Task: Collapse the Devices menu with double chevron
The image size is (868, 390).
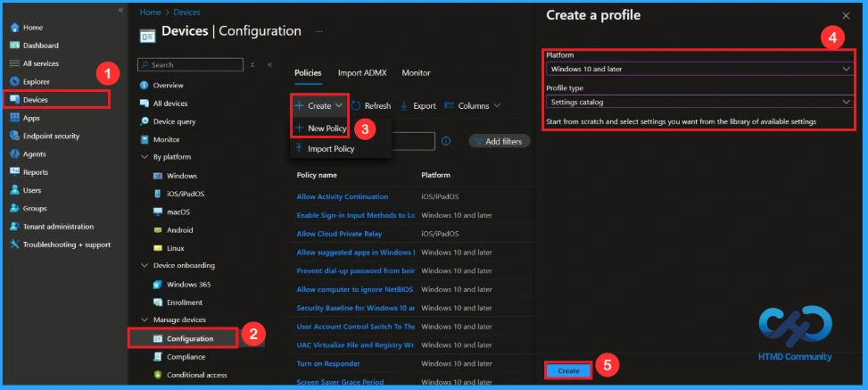Action: click(x=269, y=65)
